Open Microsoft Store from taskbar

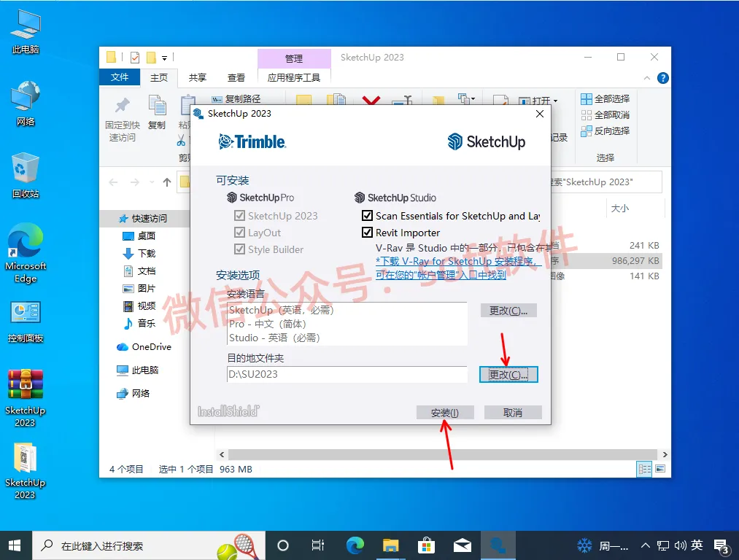426,545
